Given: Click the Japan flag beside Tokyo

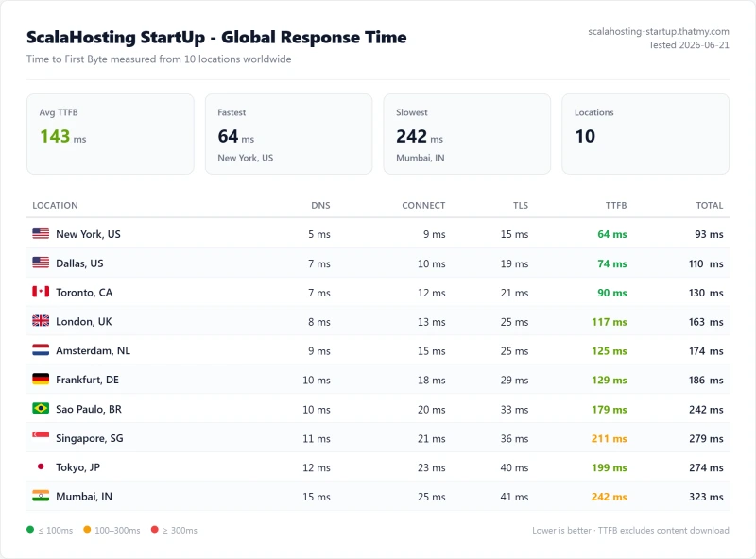Looking at the screenshot, I should click(41, 466).
